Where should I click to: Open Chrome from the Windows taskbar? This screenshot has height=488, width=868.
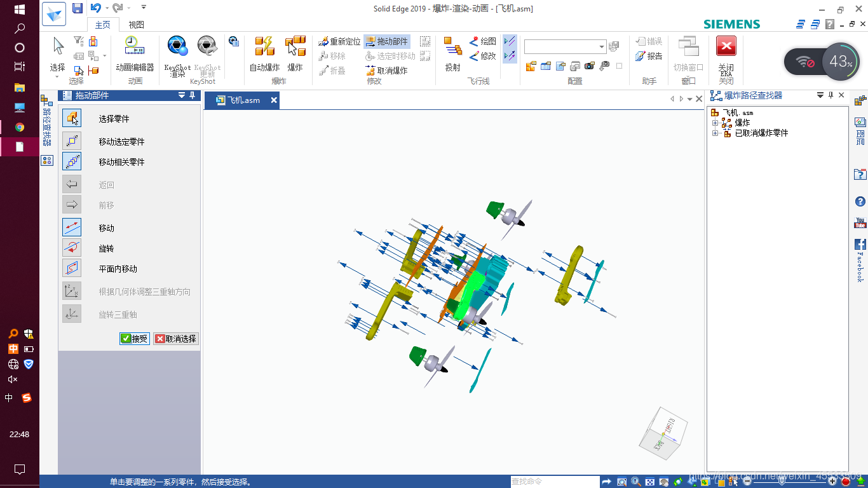[20, 127]
